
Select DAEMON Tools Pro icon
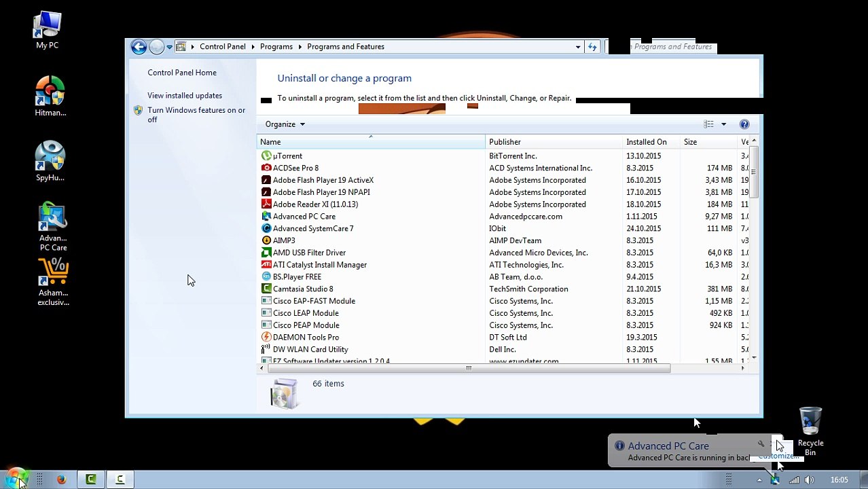[266, 338]
